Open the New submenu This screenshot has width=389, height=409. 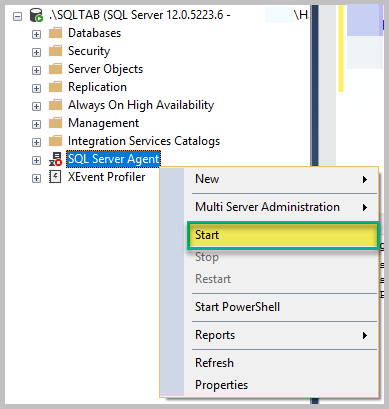pos(281,179)
